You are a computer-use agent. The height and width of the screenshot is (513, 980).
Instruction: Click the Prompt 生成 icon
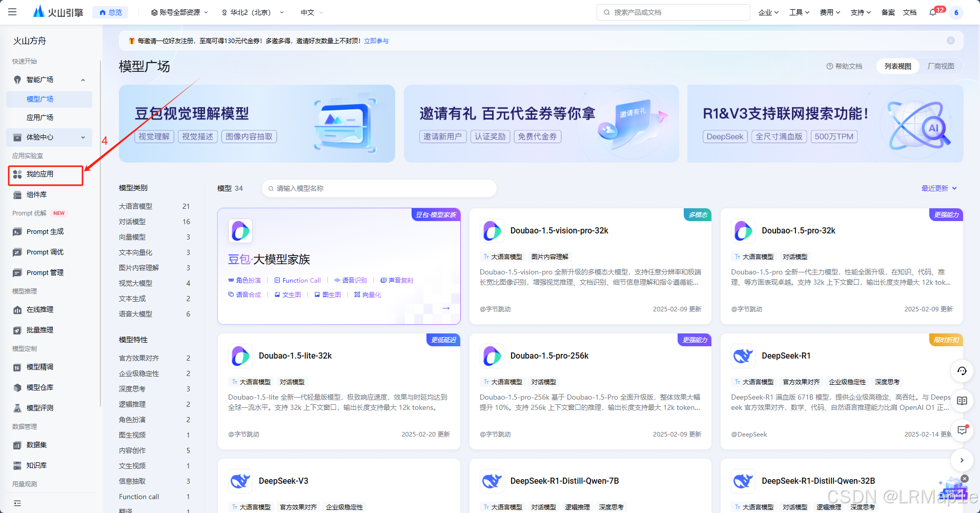point(17,232)
